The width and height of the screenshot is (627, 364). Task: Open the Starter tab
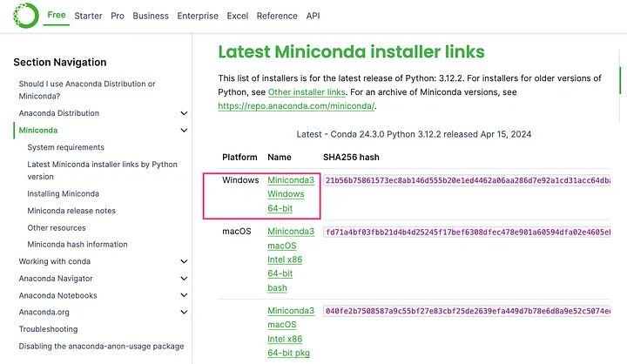tap(88, 16)
